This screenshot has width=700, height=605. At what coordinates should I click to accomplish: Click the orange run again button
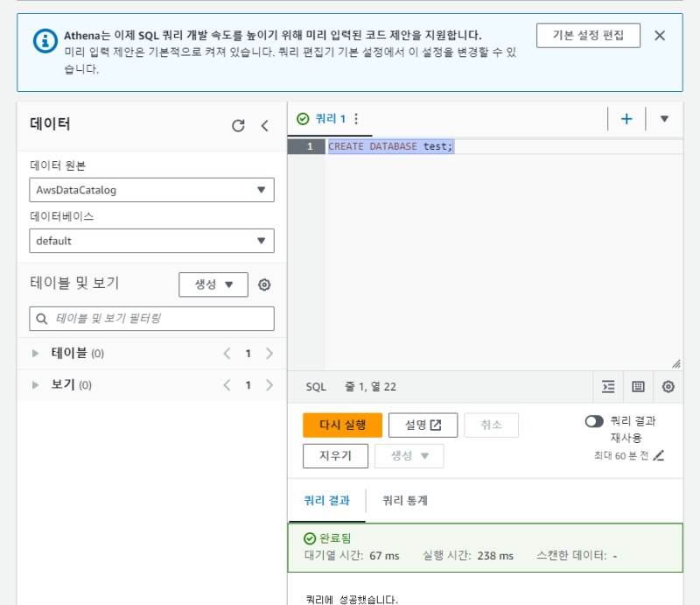(x=342, y=426)
